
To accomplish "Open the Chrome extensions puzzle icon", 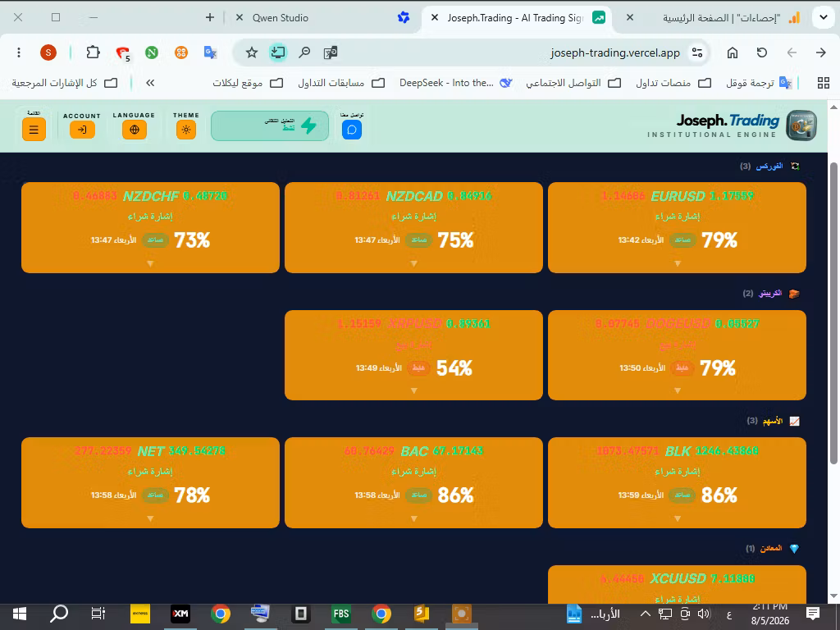I will pyautogui.click(x=94, y=52).
